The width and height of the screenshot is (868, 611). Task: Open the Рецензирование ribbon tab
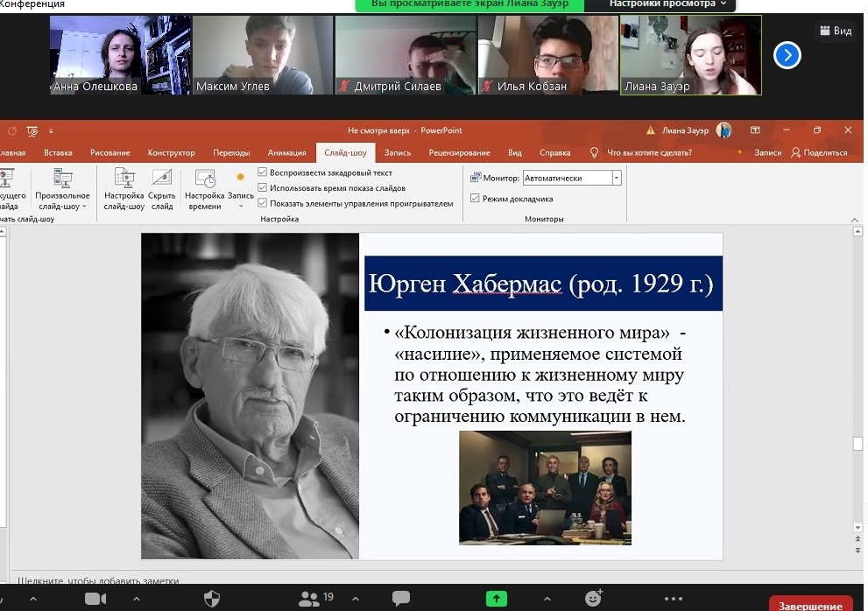[457, 152]
